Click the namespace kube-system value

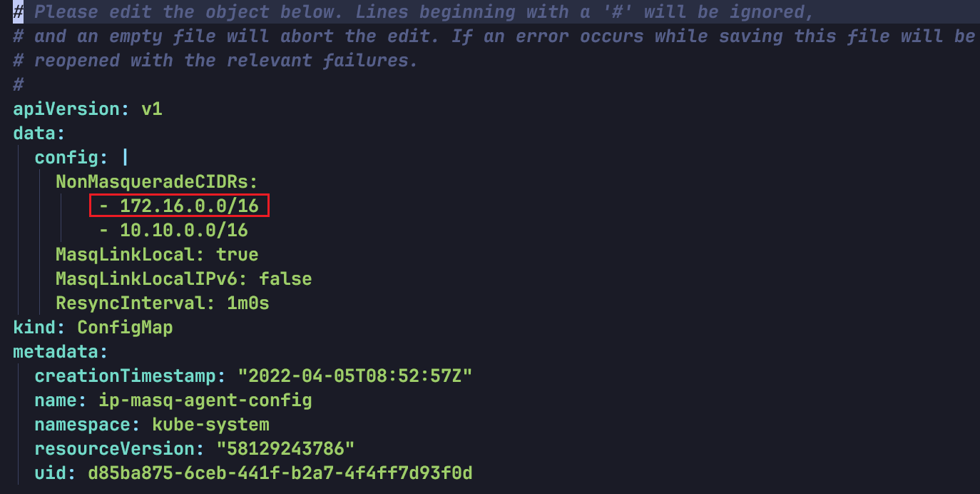(x=210, y=425)
